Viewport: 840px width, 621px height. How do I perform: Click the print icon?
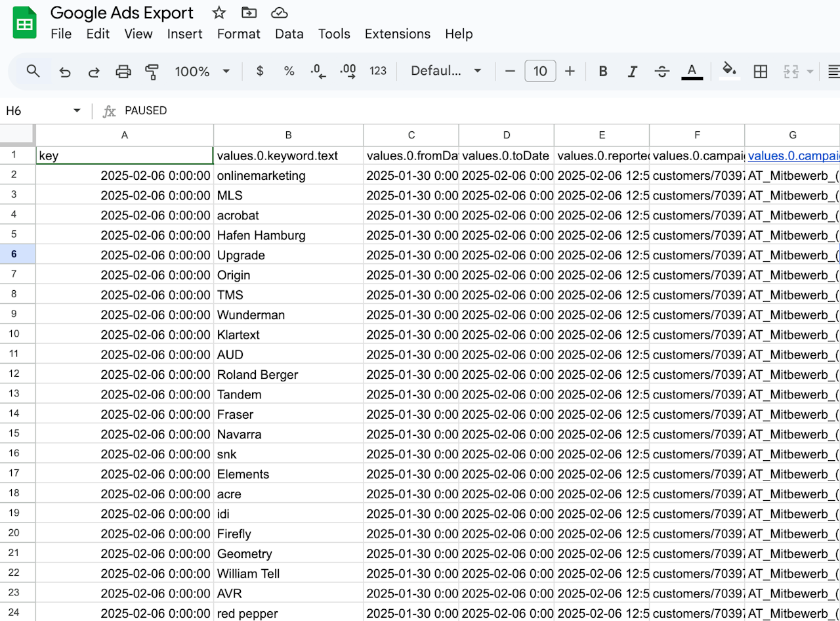pyautogui.click(x=123, y=72)
